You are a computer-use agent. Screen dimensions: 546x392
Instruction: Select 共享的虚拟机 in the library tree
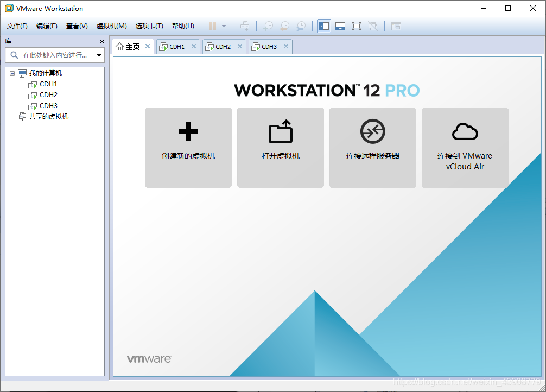49,116
